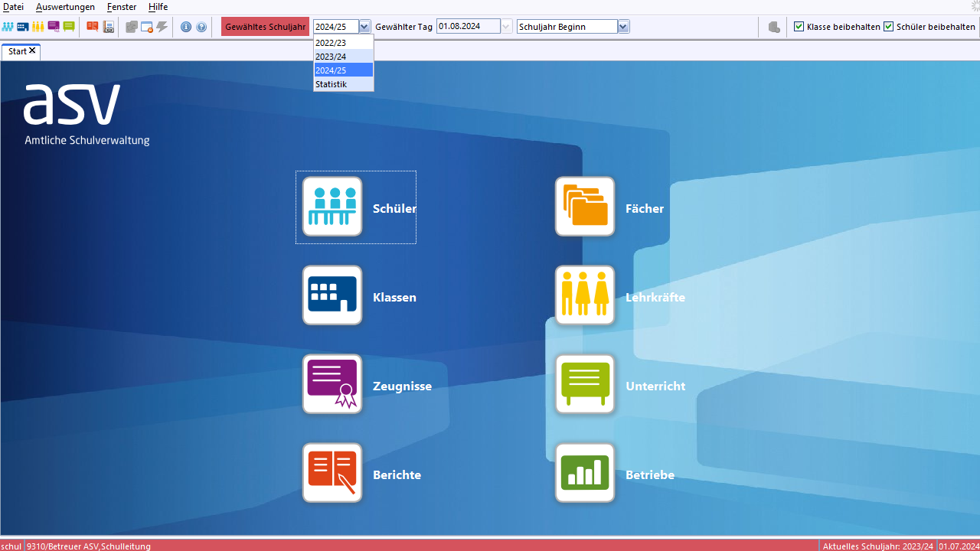Expand the Schuljahr Beginn dropdown
Screen dimensions: 980x551
[623, 27]
